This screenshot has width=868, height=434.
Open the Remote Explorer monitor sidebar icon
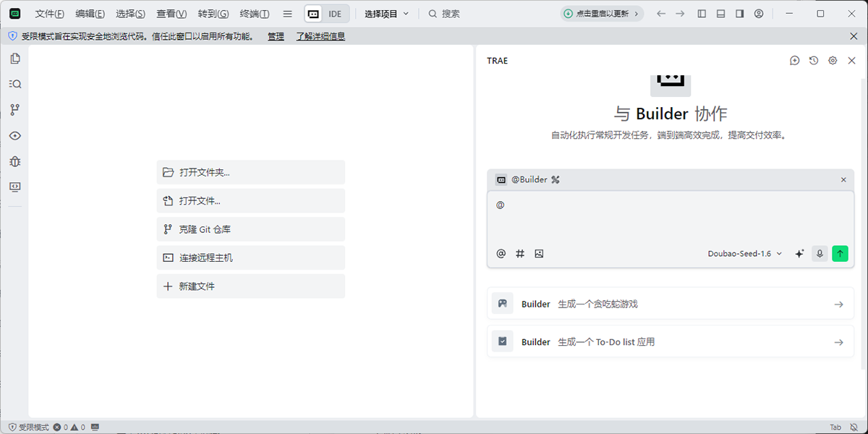click(14, 187)
